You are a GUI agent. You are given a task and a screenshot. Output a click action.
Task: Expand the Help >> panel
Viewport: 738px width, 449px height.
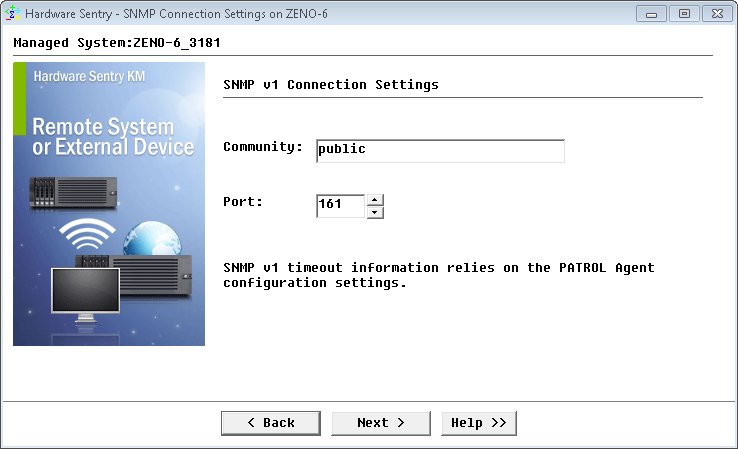478,423
